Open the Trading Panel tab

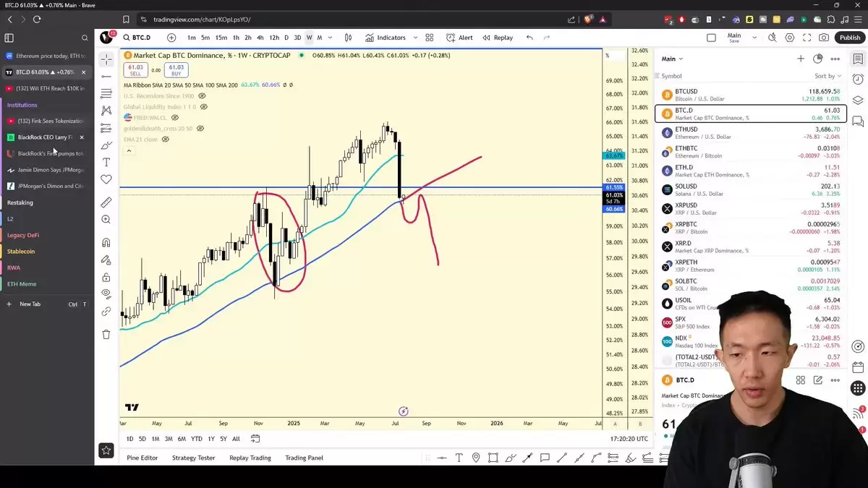click(x=305, y=458)
